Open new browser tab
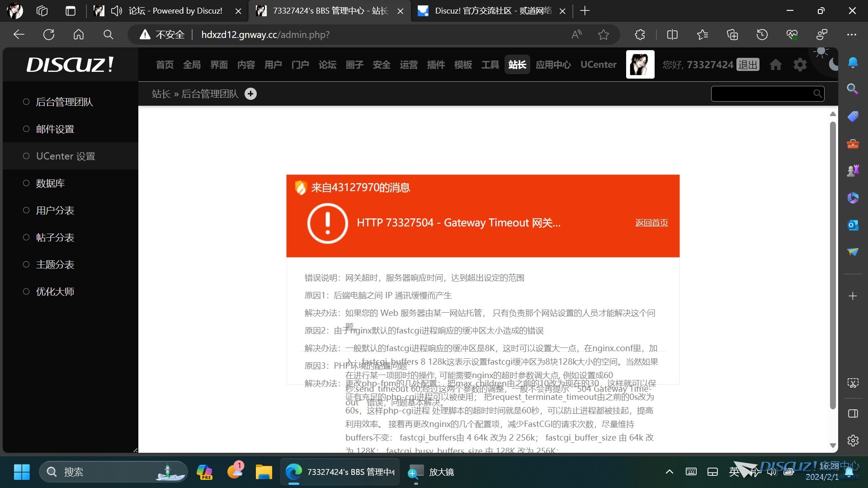Screen dimensions: 868x488 pyautogui.click(x=585, y=11)
